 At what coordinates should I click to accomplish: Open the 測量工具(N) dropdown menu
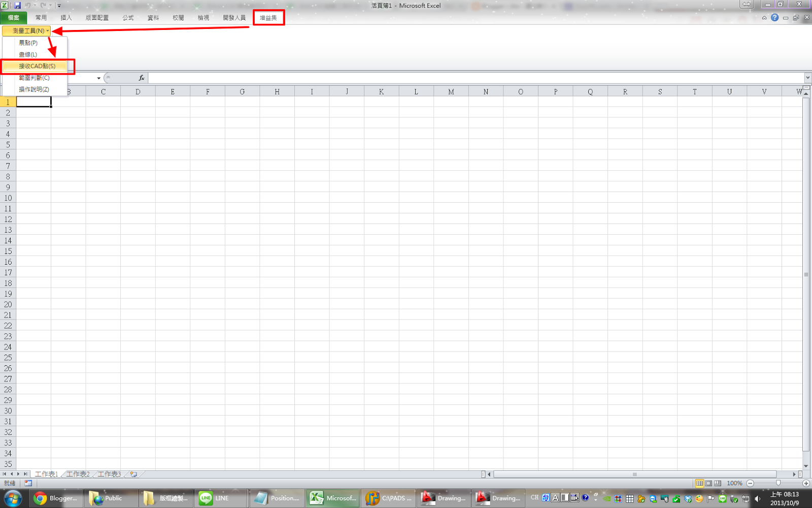(27, 31)
